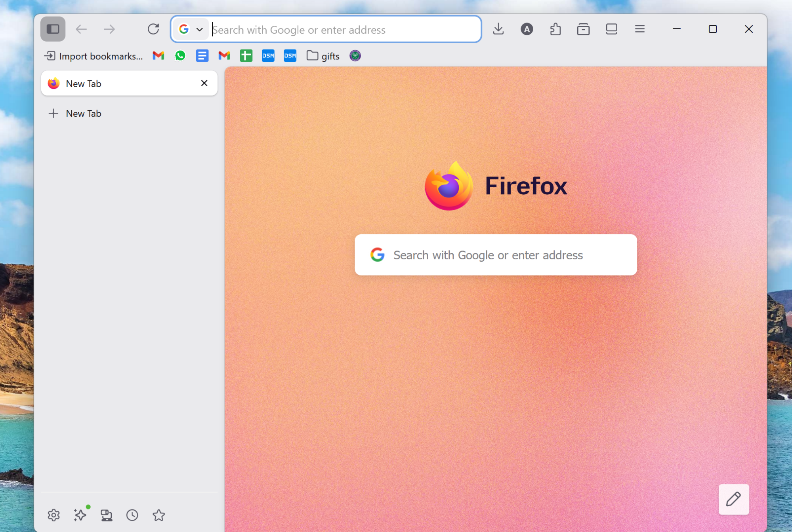The image size is (792, 532).
Task: Expand the gifts bookmarks folder
Action: click(x=323, y=56)
